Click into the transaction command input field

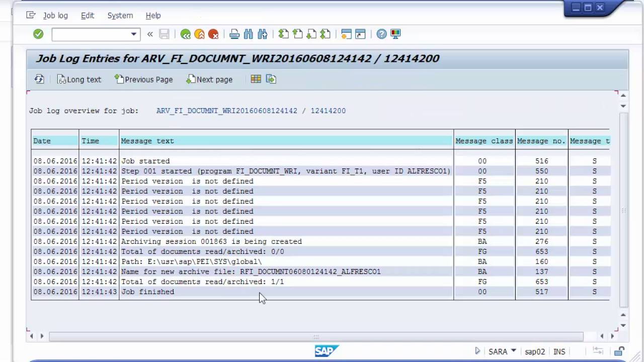[91, 34]
